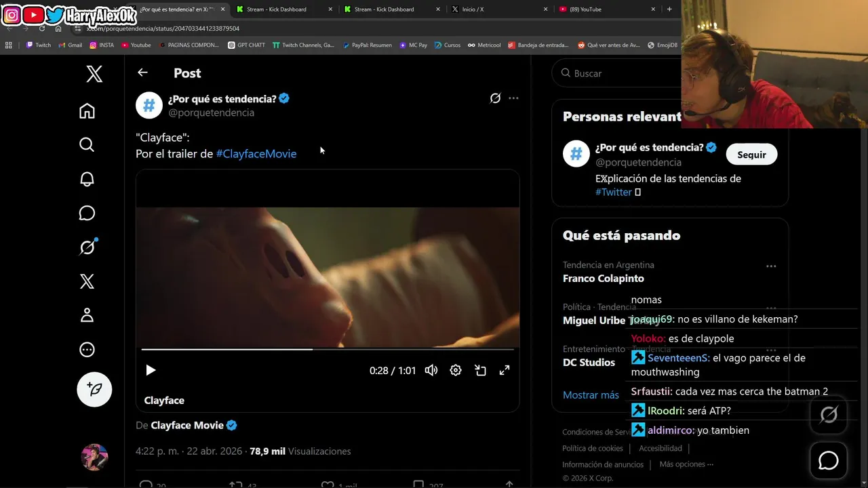Click Grok icon on the post header
Viewport: 868px width, 488px height.
pos(495,98)
